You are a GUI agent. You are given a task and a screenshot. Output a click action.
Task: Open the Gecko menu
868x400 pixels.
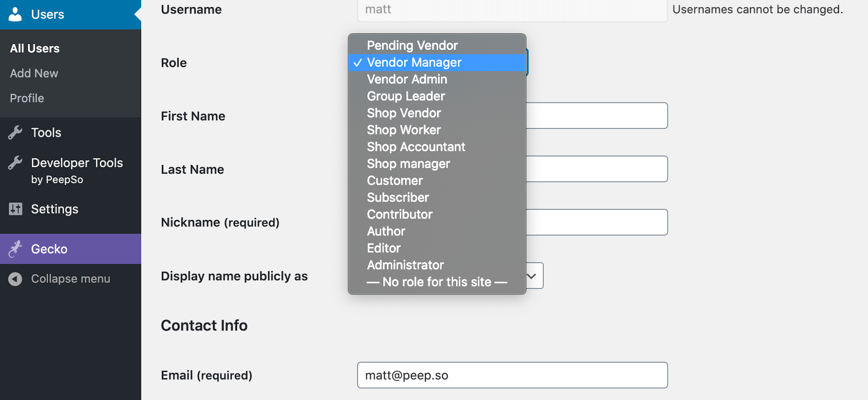70,249
